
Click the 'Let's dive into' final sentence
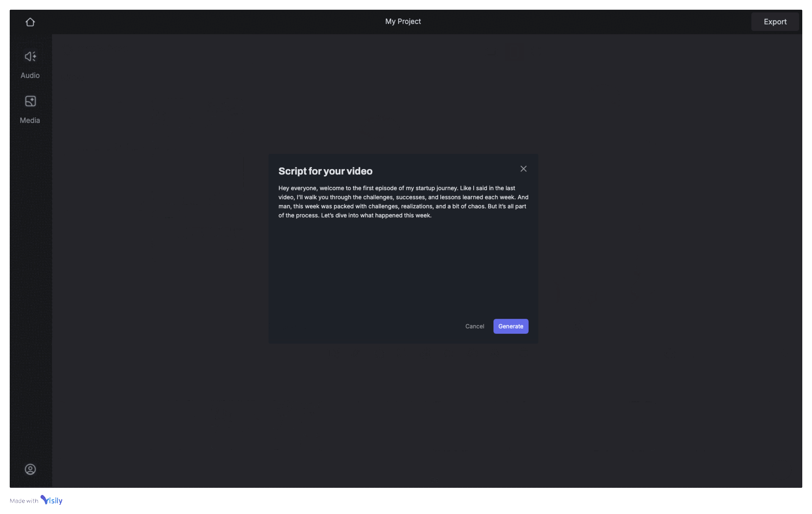click(376, 216)
